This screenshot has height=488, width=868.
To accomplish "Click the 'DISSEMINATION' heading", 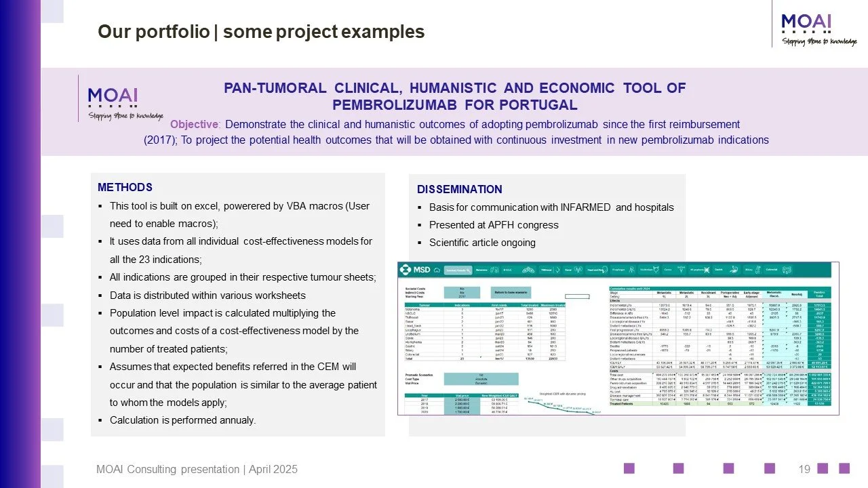I will 459,190.
